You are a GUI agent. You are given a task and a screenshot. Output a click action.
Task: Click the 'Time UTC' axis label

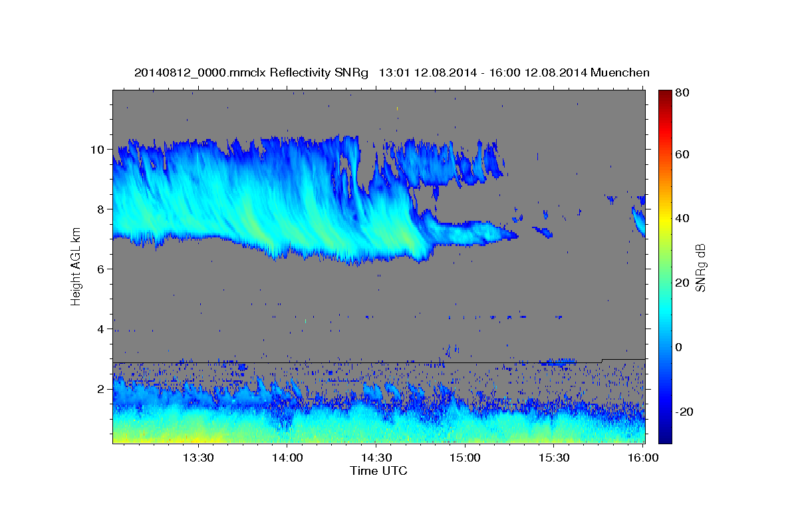pos(378,471)
